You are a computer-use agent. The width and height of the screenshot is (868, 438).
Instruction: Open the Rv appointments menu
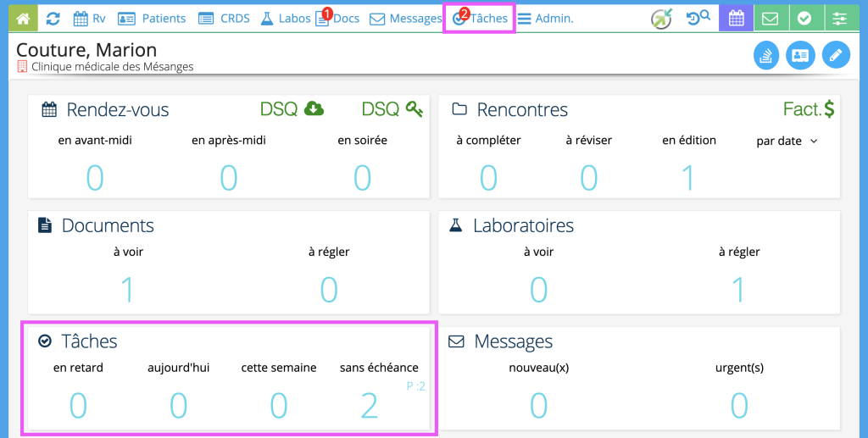pos(89,19)
